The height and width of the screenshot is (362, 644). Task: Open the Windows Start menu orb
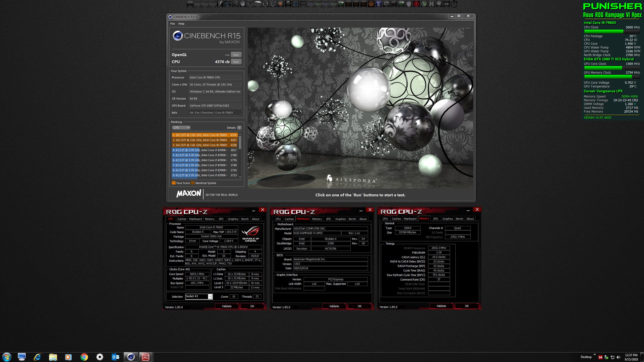(7, 357)
